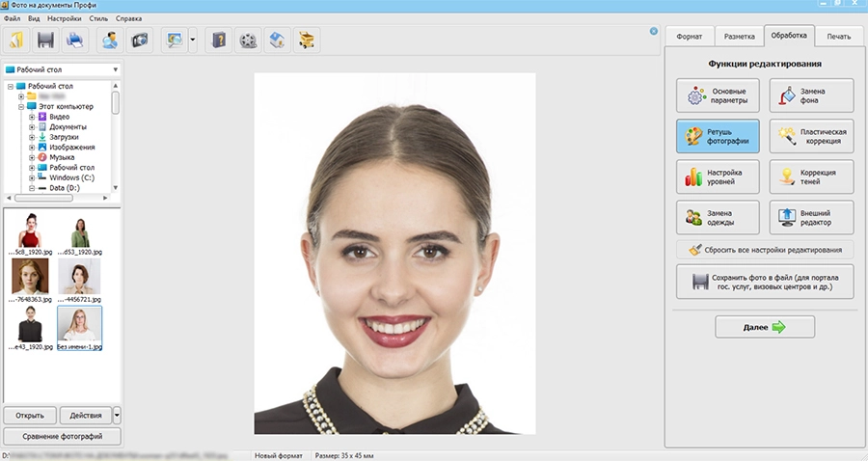Click the Далее button
The width and height of the screenshot is (868, 461).
[764, 328]
